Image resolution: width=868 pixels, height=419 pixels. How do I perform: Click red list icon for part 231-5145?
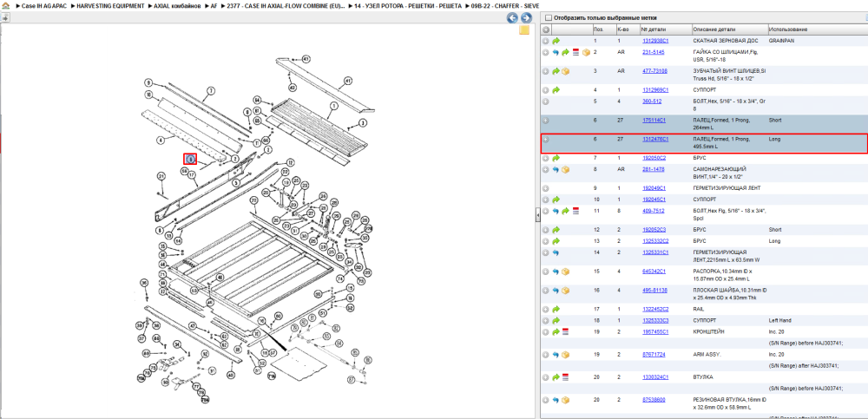pyautogui.click(x=575, y=52)
